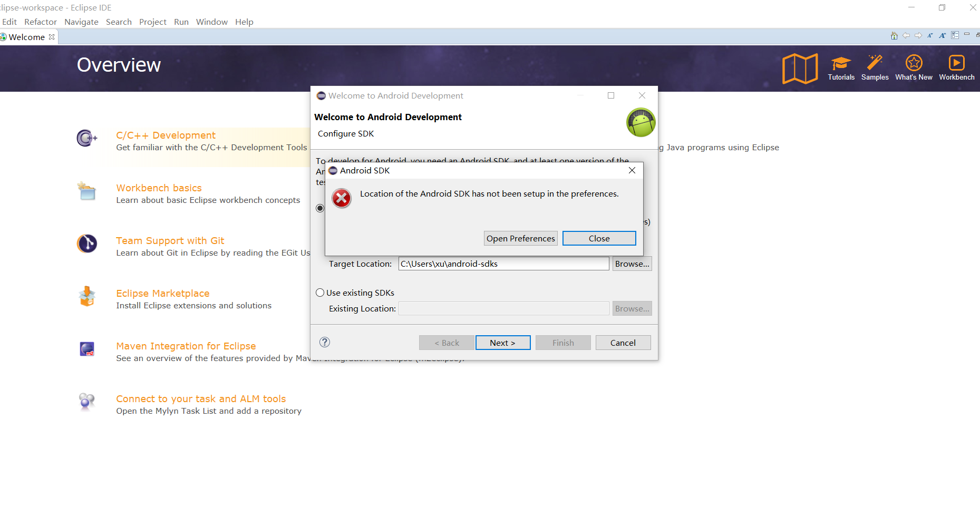Click the Configure SDK subtitle text
The image size is (980, 516).
pyautogui.click(x=346, y=134)
